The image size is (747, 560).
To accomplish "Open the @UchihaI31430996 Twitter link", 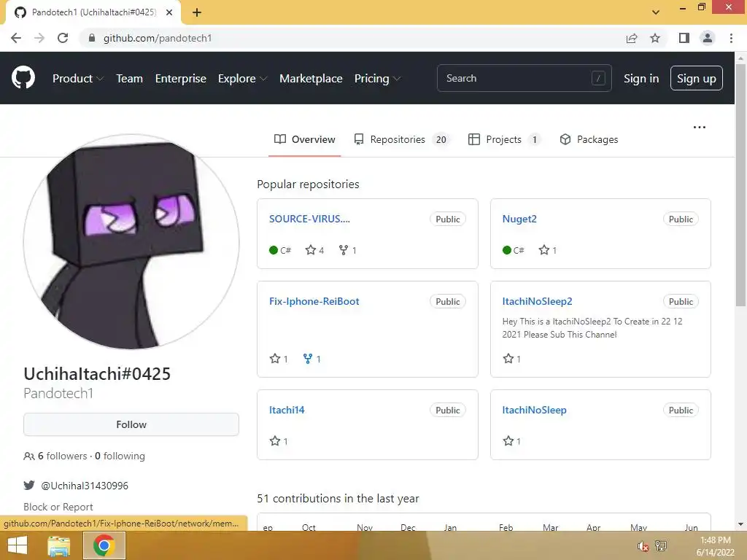I will point(85,486).
